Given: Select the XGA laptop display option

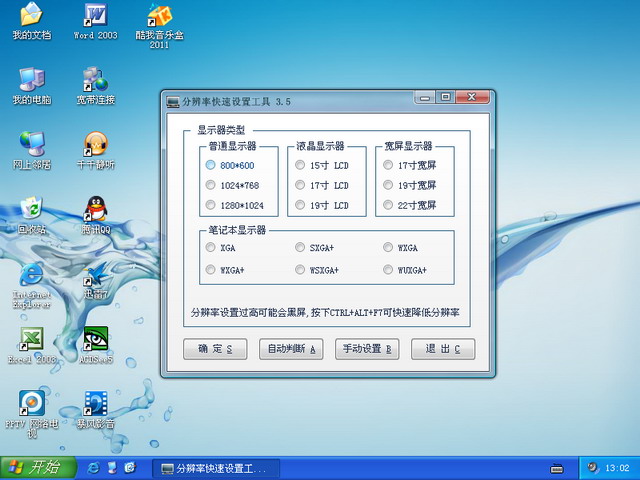Looking at the screenshot, I should [x=221, y=247].
